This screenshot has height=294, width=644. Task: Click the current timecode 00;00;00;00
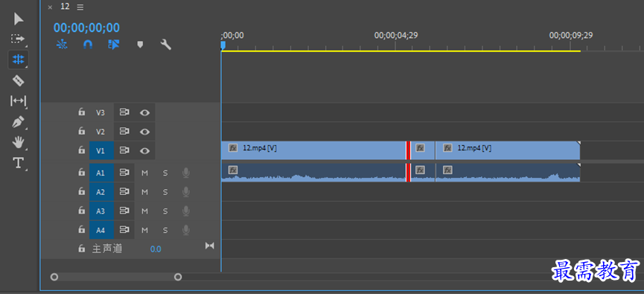click(x=86, y=28)
